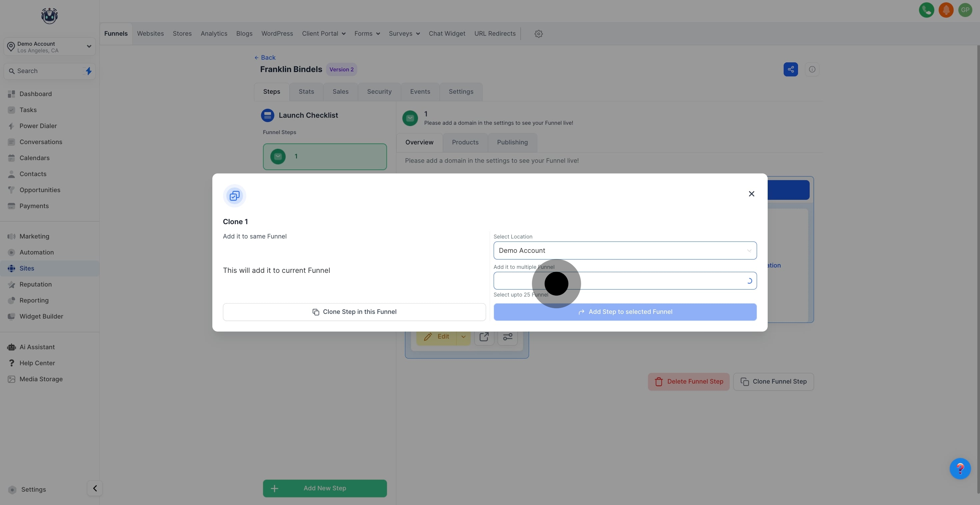Open the orange notifications bell
Image resolution: width=980 pixels, height=505 pixels.
coord(946,10)
